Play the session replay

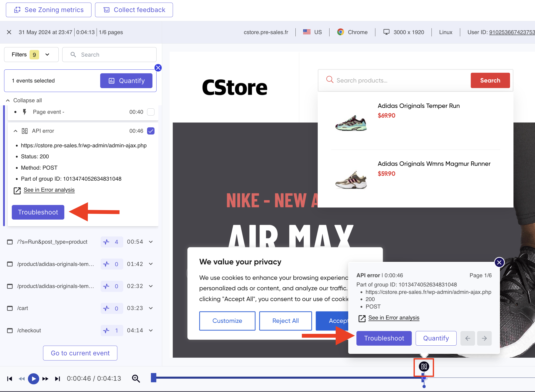(x=34, y=379)
